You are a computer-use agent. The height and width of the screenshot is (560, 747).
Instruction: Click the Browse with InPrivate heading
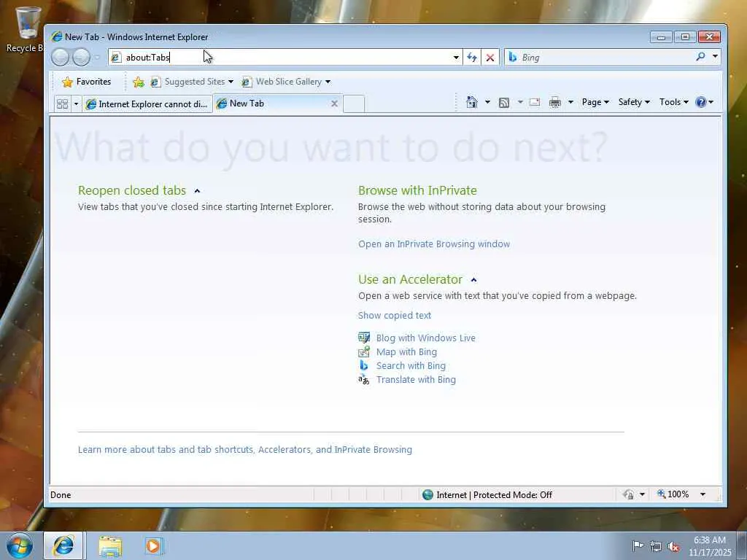tap(417, 190)
